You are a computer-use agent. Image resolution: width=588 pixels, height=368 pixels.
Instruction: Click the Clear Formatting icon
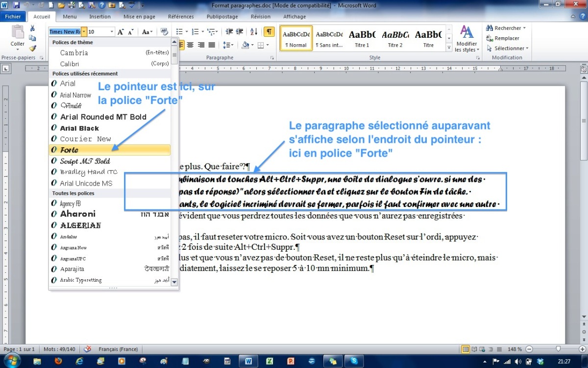(x=164, y=32)
